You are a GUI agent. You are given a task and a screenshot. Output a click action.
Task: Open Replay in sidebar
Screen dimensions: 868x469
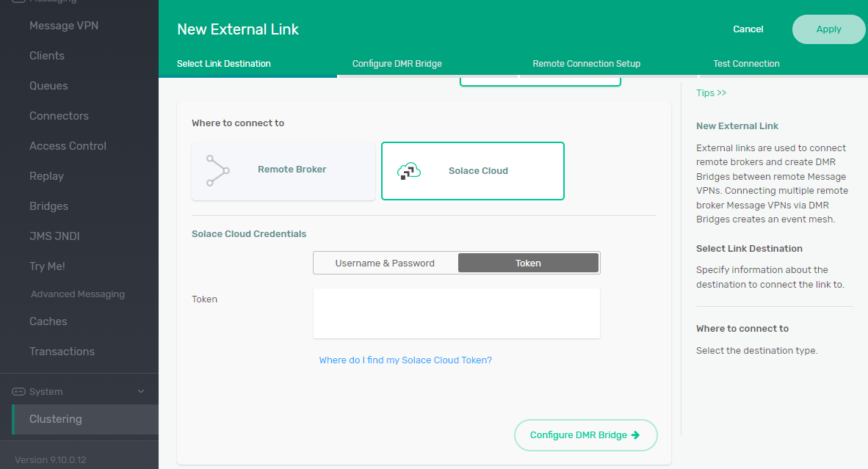[x=46, y=176]
